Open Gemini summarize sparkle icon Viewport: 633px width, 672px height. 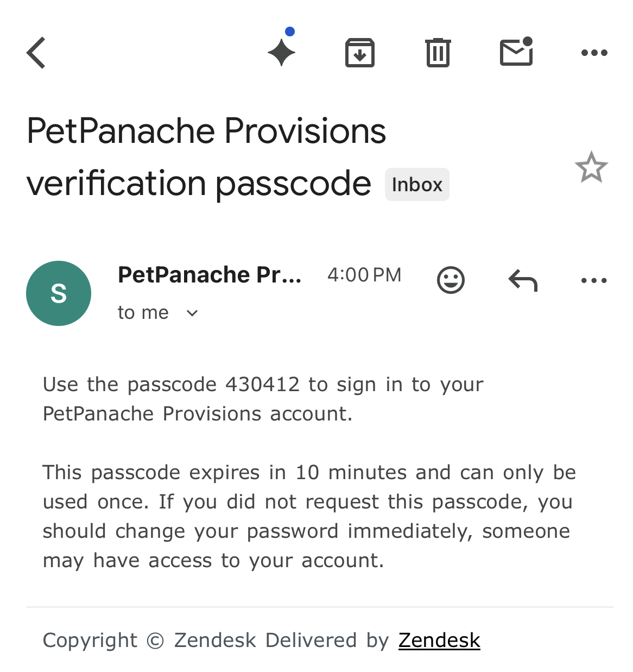282,52
